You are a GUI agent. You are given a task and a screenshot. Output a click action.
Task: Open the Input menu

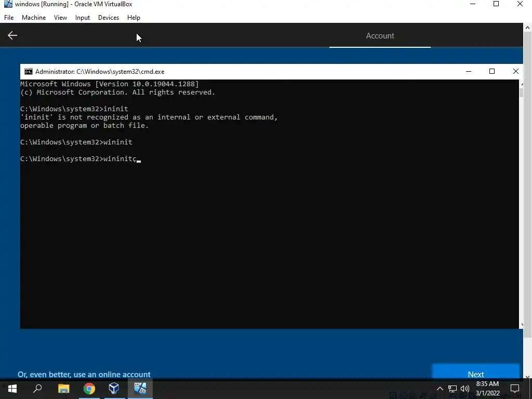coord(83,18)
